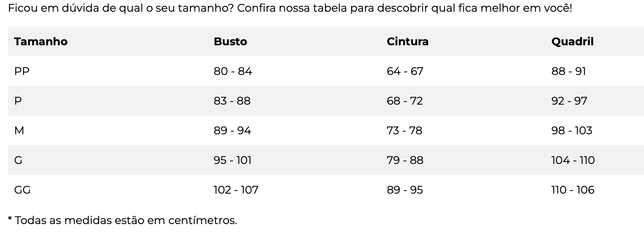
Task: Click the PP bust value 80 - 84
Action: (x=233, y=71)
